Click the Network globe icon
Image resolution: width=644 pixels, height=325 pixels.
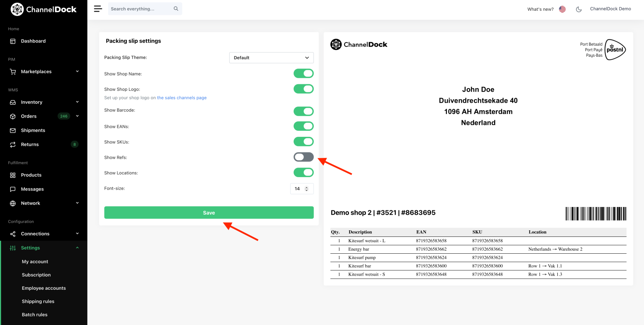13,203
